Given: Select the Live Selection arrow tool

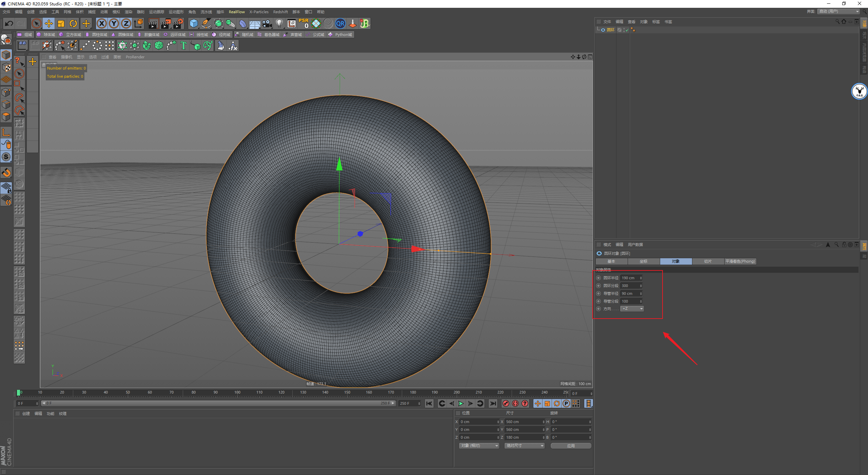Looking at the screenshot, I should 36,23.
